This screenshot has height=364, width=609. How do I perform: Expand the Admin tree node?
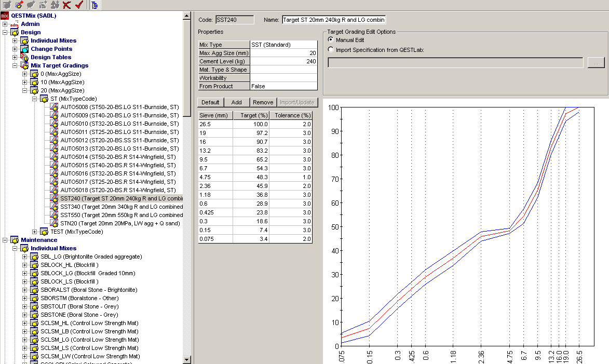coord(5,24)
